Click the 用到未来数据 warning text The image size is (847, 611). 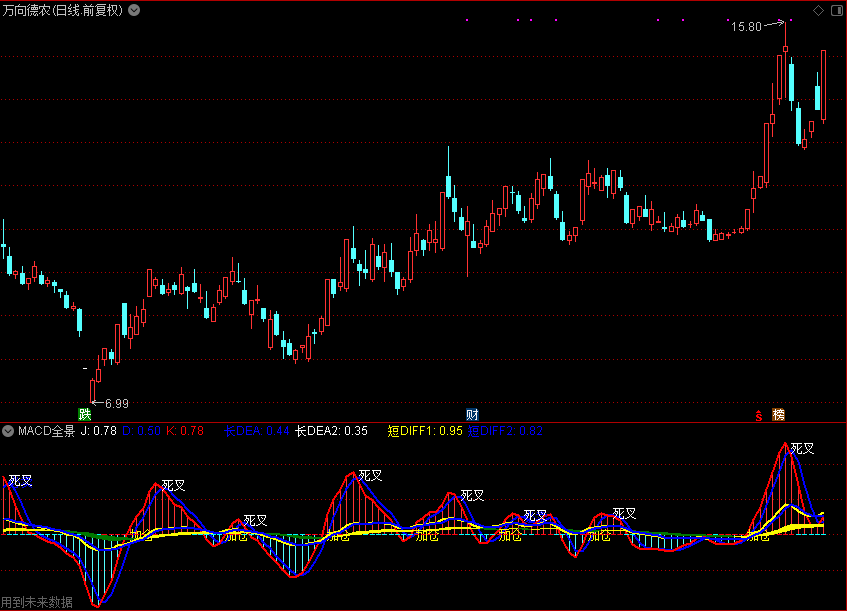point(37,602)
